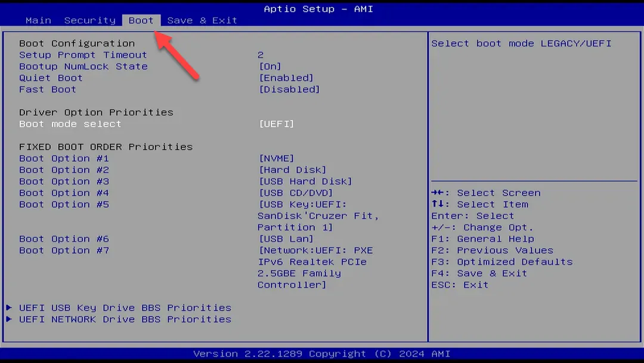
Task: Open the Security tab
Action: pyautogui.click(x=90, y=20)
